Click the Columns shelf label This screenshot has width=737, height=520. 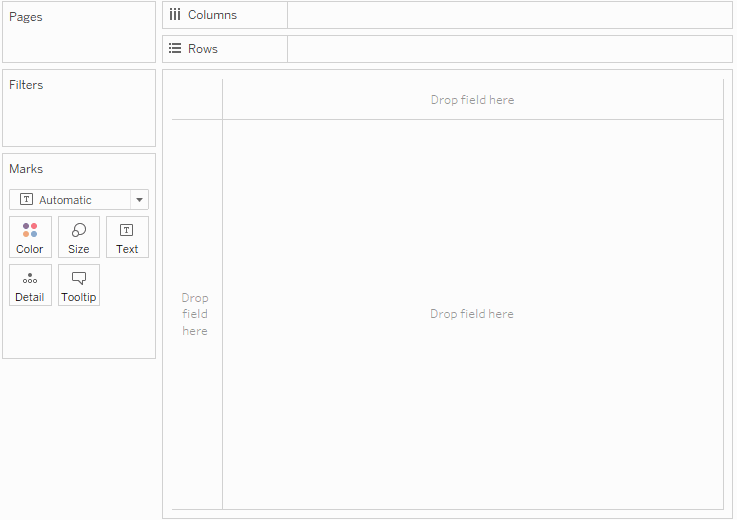(x=212, y=15)
